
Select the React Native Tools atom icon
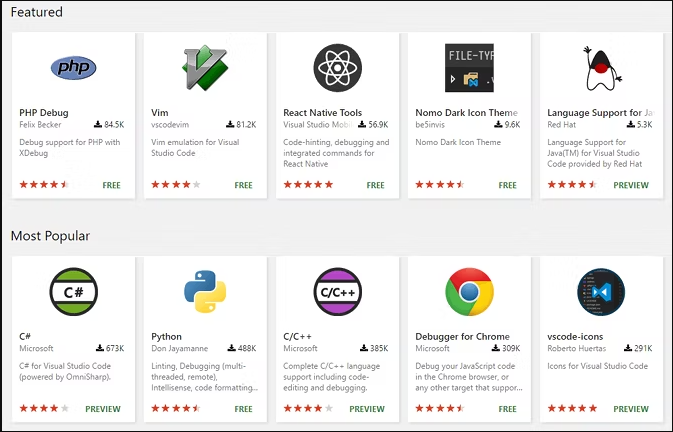tap(337, 68)
